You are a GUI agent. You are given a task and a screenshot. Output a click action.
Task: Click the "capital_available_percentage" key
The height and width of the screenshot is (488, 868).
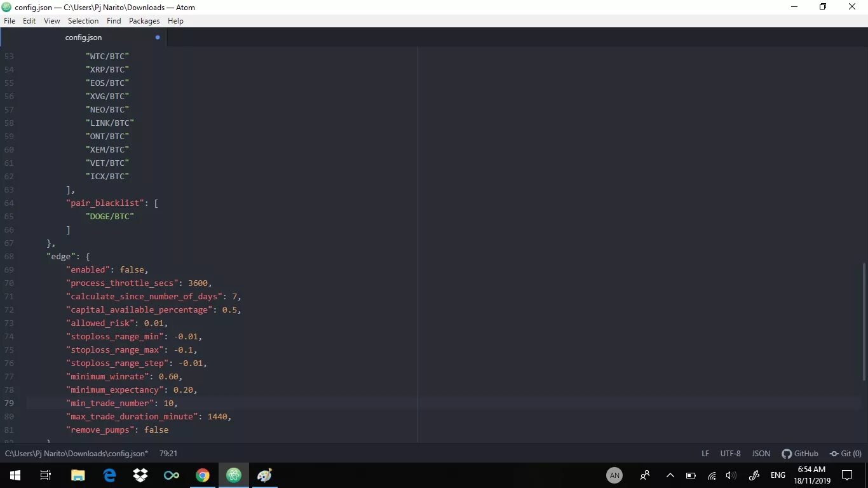pyautogui.click(x=139, y=310)
